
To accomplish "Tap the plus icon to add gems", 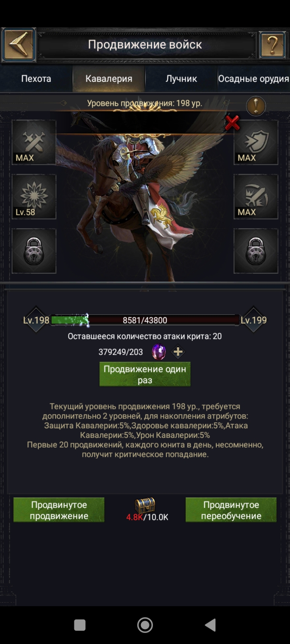I will point(178,352).
